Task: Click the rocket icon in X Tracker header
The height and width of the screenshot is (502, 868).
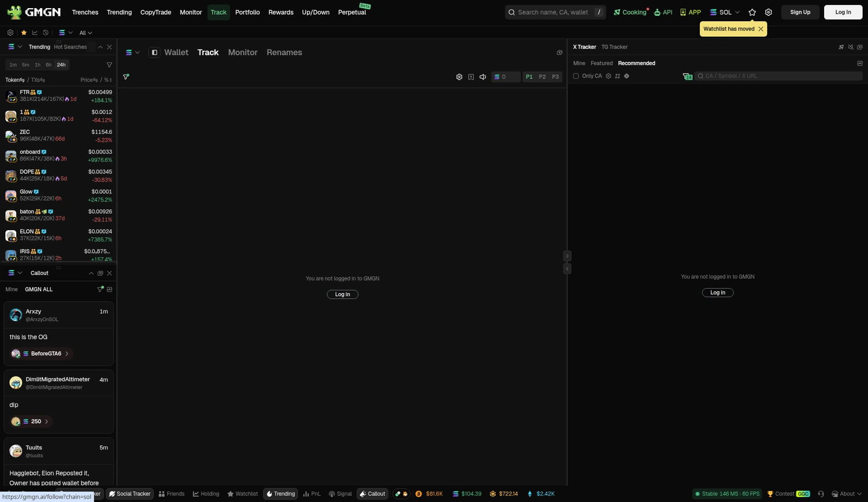Action: (841, 47)
